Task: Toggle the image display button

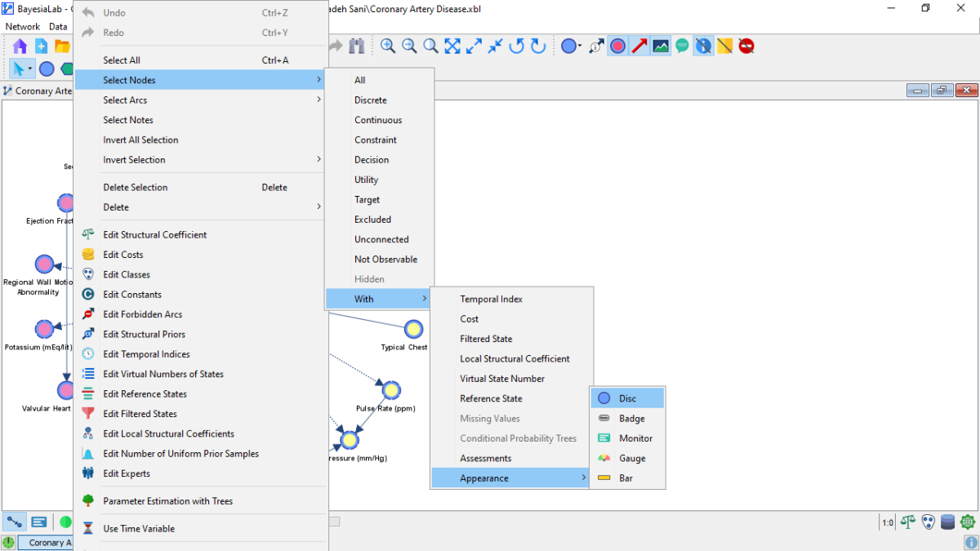Action: [661, 46]
